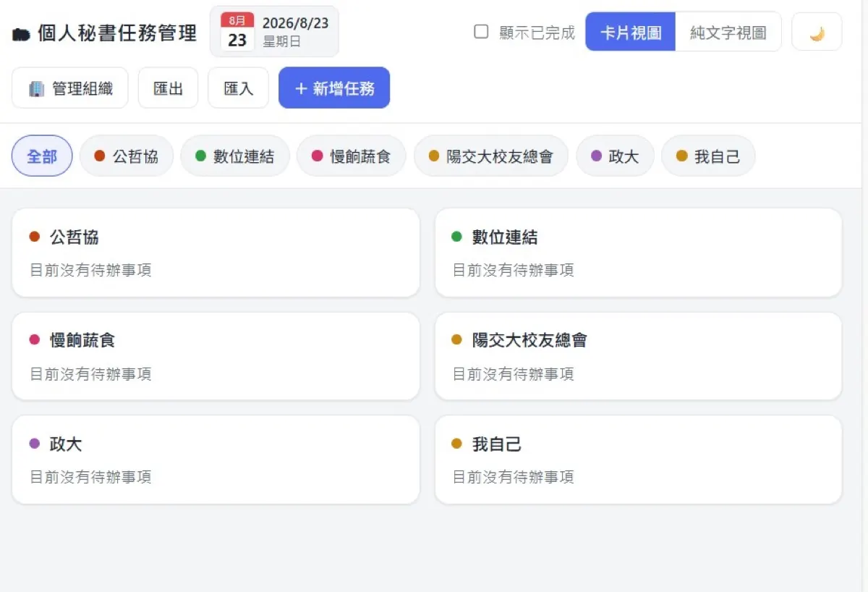Filter tasks by 數位連結 chip
Viewport: 868px width, 592px height.
[x=235, y=156]
